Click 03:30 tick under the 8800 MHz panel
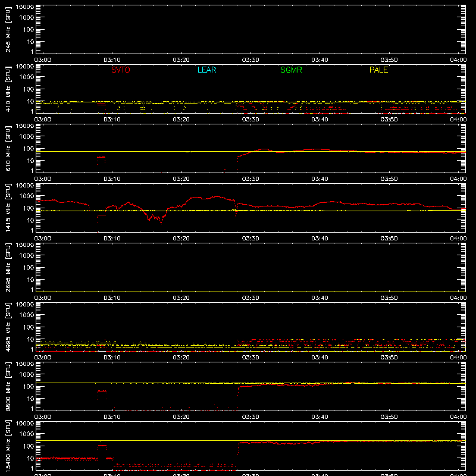 coord(250,417)
